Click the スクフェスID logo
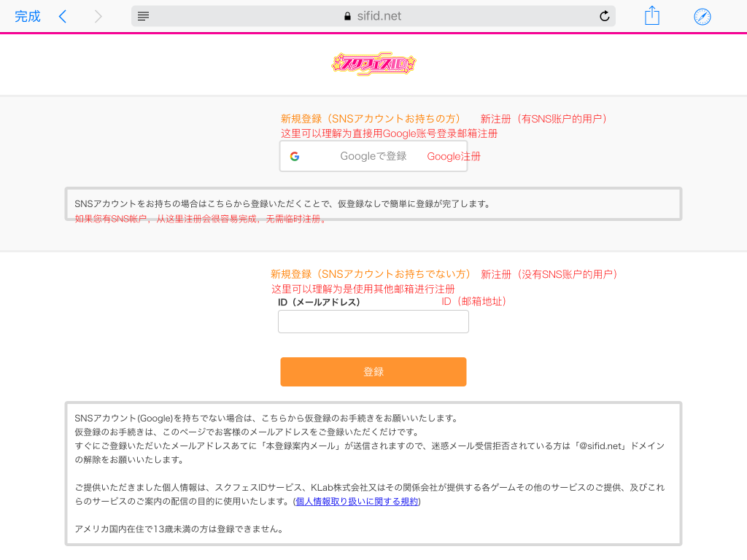747x560 pixels. click(x=373, y=63)
